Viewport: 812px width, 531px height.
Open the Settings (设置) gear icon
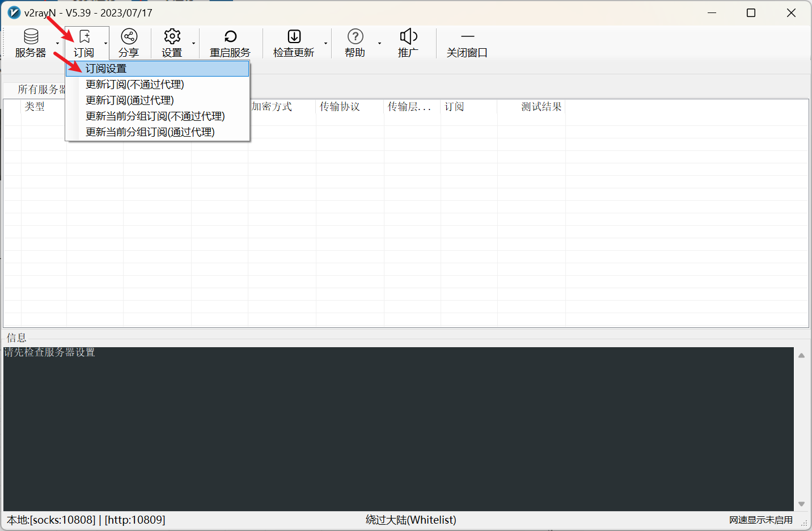click(172, 37)
